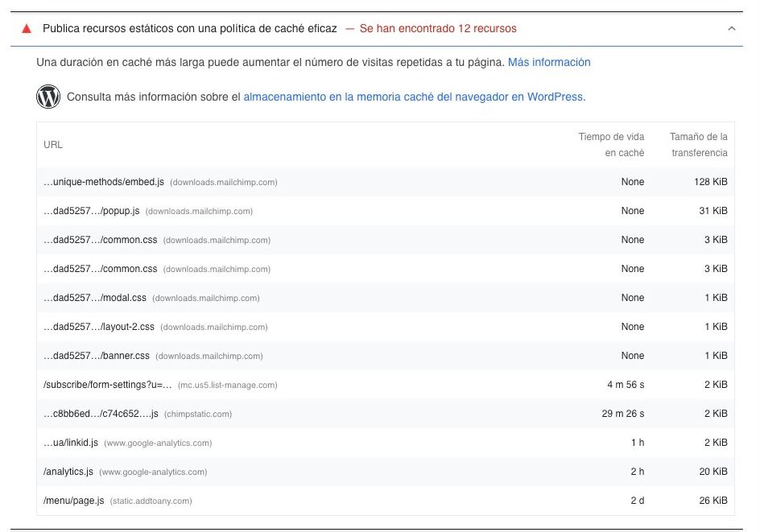Click the 'Tiempo de vida en caché' column header
760x532 pixels.
pyautogui.click(x=611, y=145)
